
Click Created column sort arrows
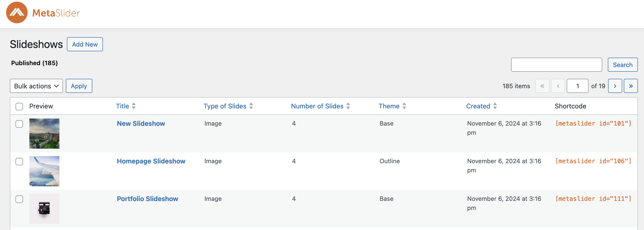coord(495,106)
